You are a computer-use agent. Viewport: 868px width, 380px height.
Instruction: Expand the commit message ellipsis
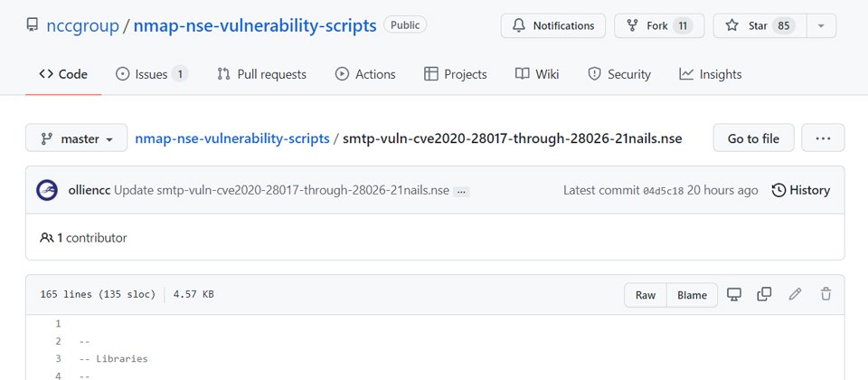tap(461, 192)
